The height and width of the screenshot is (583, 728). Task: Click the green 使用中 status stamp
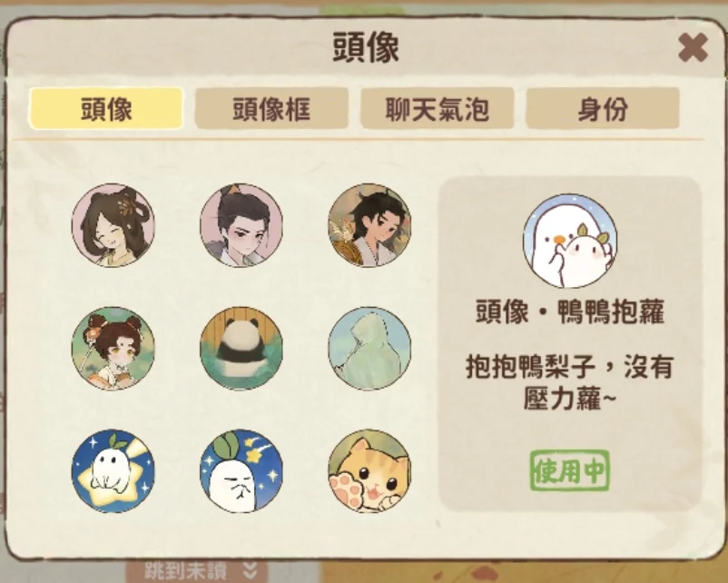pyautogui.click(x=570, y=470)
